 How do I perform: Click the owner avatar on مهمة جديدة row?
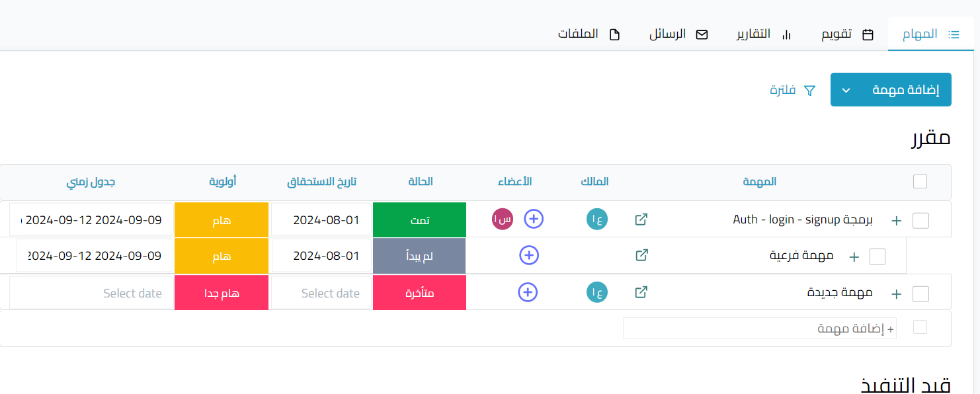pyautogui.click(x=597, y=292)
